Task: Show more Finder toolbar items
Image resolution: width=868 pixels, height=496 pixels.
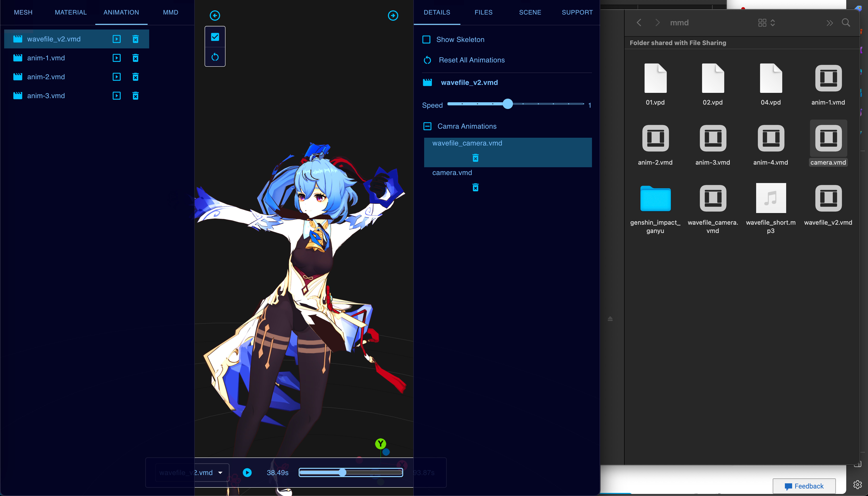Action: [829, 23]
